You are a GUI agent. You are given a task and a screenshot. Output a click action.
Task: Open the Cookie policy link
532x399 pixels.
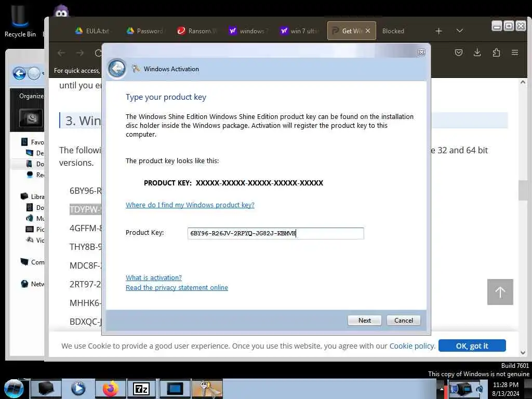(412, 345)
